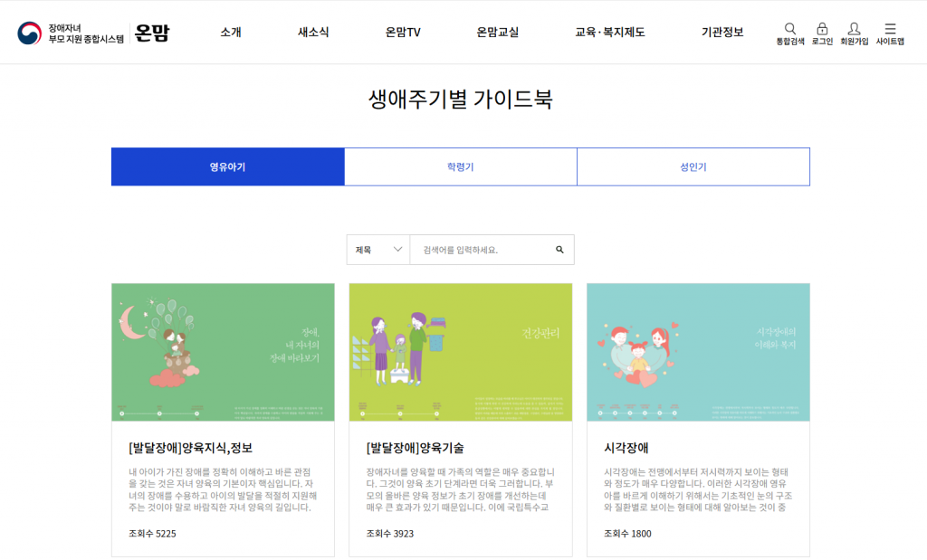Viewport: 927px width, 560px height.
Task: Open the 새소식 menu
Action: coord(312,32)
